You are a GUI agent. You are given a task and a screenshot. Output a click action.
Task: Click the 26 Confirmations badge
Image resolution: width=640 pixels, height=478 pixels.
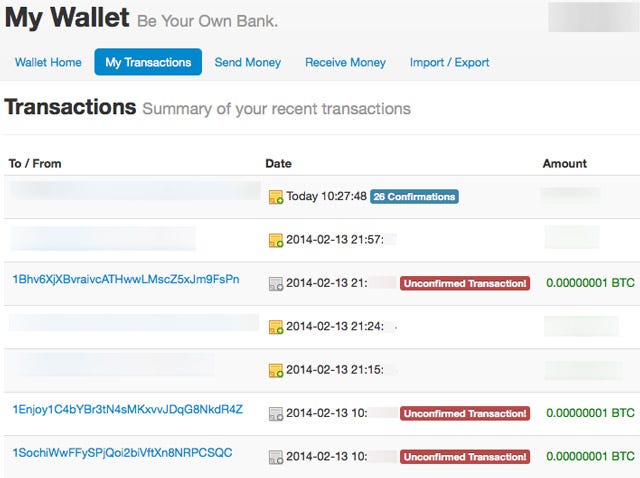tap(414, 197)
